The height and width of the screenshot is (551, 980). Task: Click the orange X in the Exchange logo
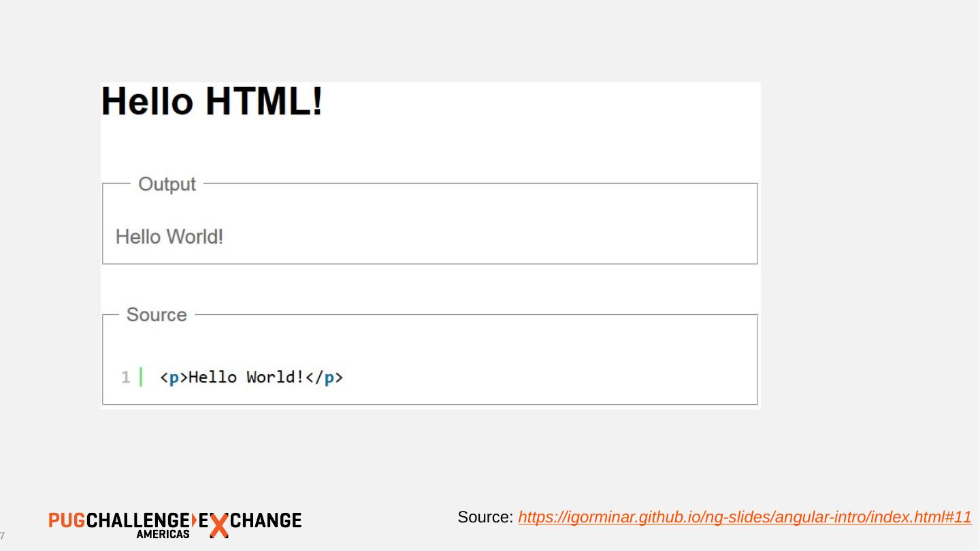coord(218,525)
